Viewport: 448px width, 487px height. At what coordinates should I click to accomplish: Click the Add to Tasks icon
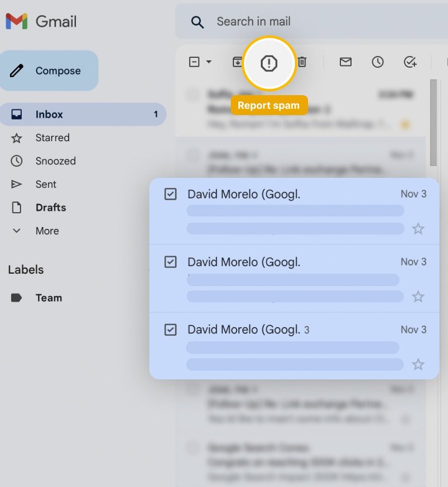(x=410, y=62)
